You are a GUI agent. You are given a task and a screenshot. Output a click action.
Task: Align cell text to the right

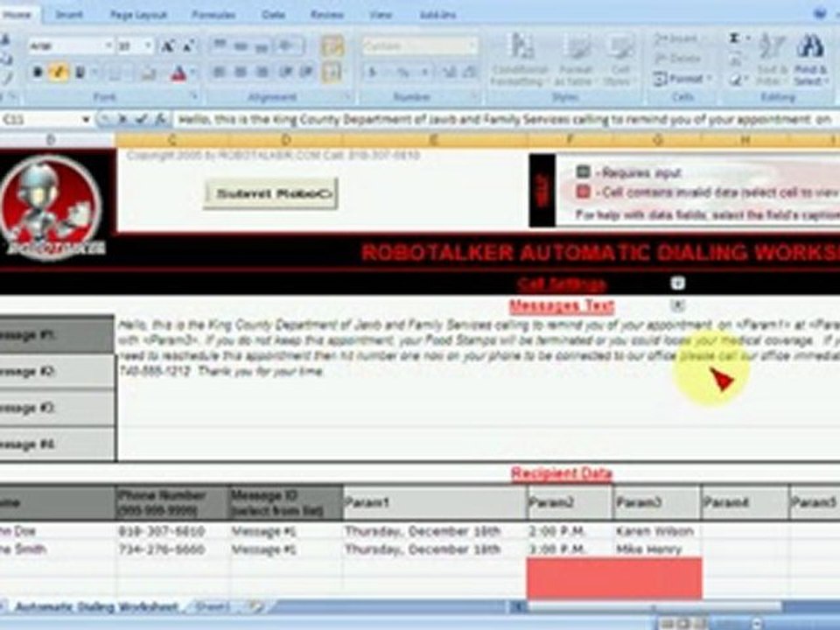tap(262, 72)
